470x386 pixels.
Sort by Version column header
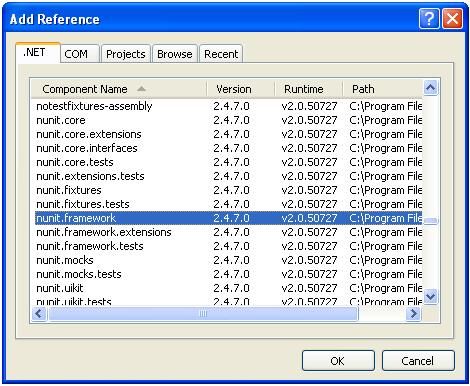click(241, 89)
